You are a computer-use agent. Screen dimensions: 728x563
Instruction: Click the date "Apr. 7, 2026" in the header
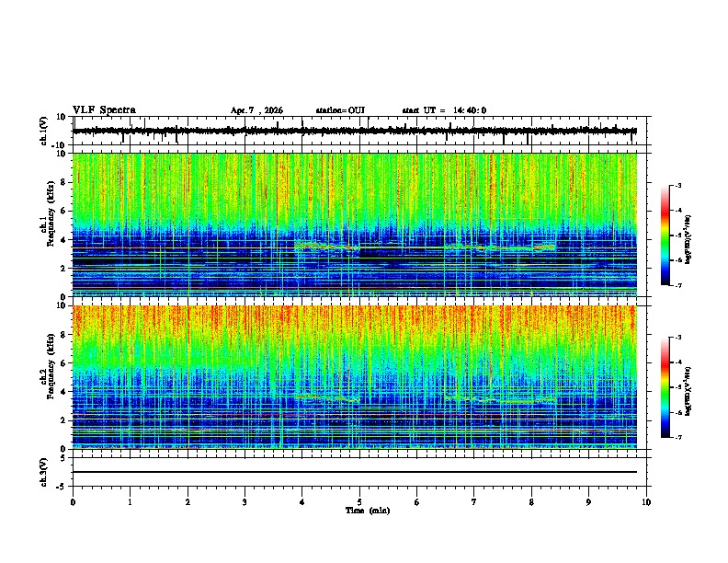tap(256, 110)
